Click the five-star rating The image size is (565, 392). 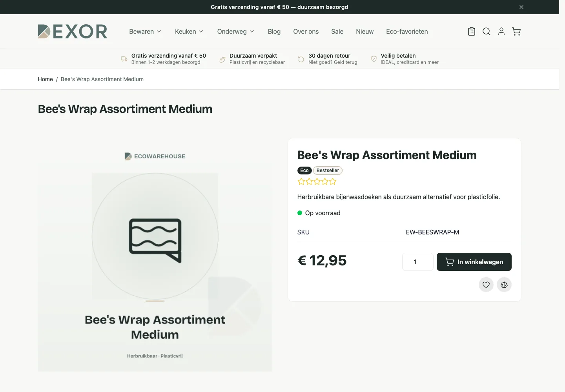tap(317, 181)
